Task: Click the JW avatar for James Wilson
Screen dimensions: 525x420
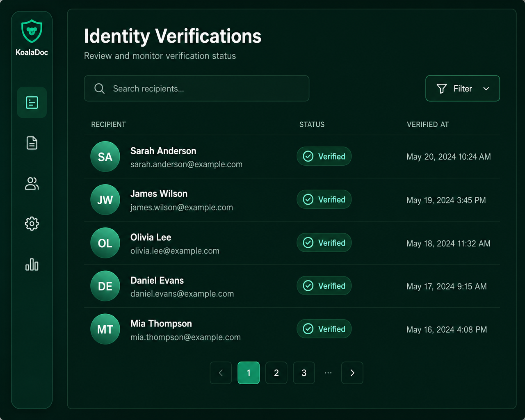Action: 105,200
